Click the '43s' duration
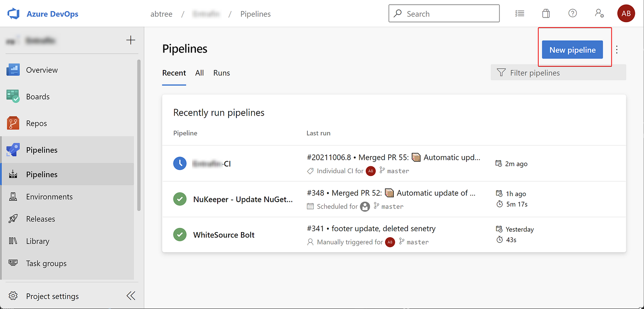 coord(511,239)
